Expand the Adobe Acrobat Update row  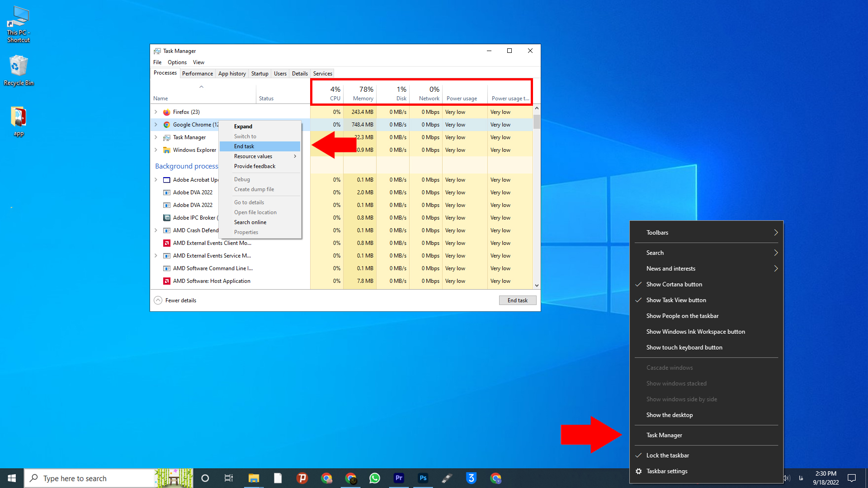tap(156, 180)
